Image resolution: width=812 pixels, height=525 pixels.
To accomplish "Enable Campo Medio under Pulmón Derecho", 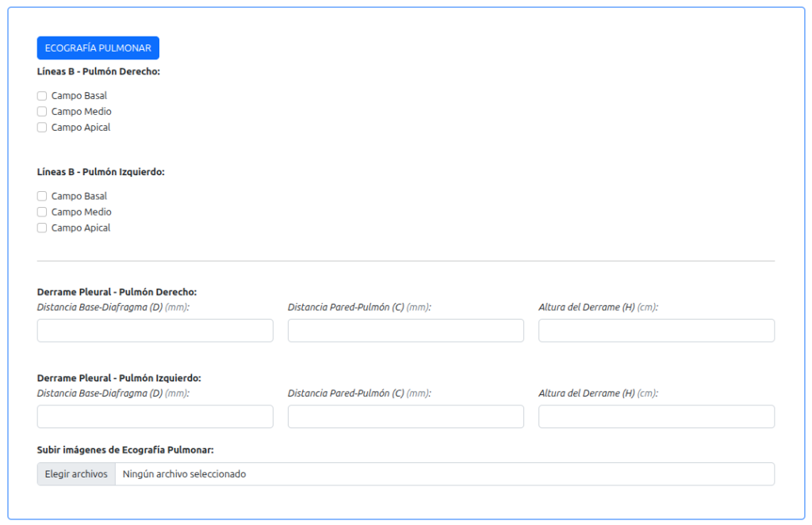I will 42,112.
